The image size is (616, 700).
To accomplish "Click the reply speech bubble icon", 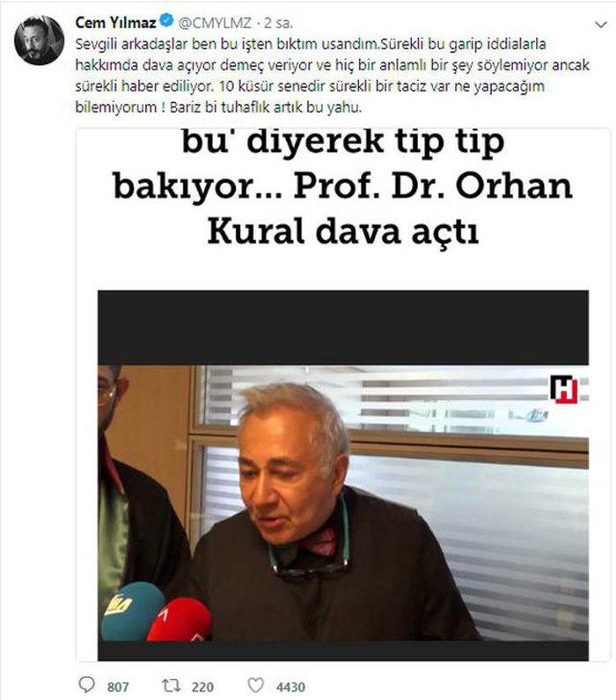I will 86,685.
